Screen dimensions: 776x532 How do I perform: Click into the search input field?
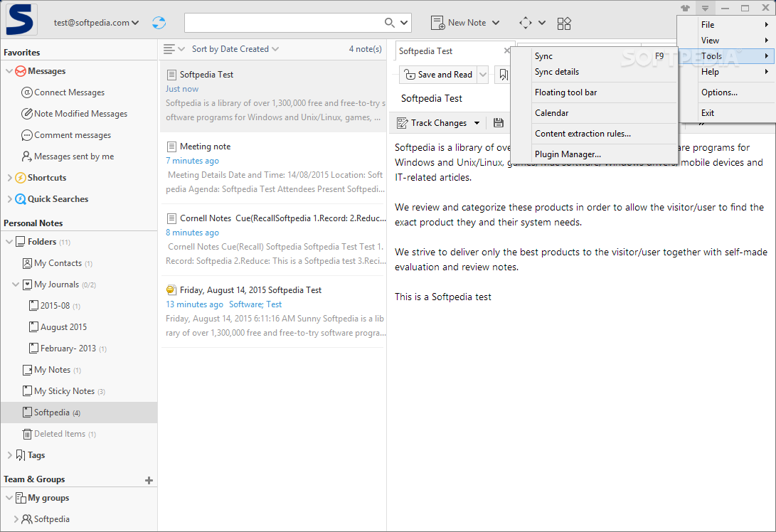pos(284,23)
